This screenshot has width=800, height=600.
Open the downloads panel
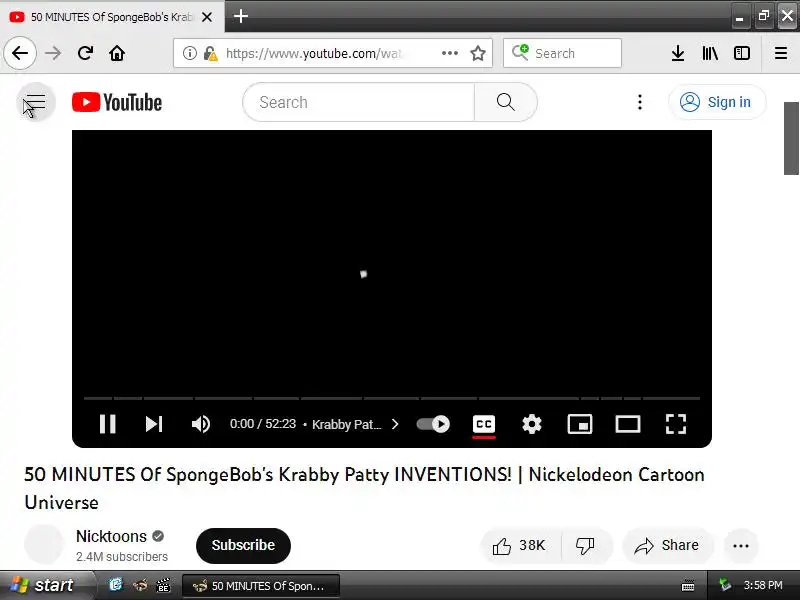click(678, 53)
